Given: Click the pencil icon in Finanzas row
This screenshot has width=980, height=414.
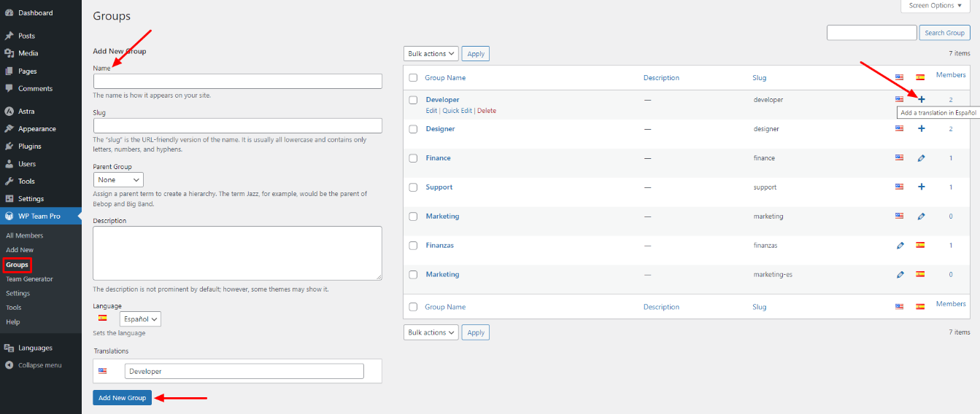Looking at the screenshot, I should [x=900, y=246].
